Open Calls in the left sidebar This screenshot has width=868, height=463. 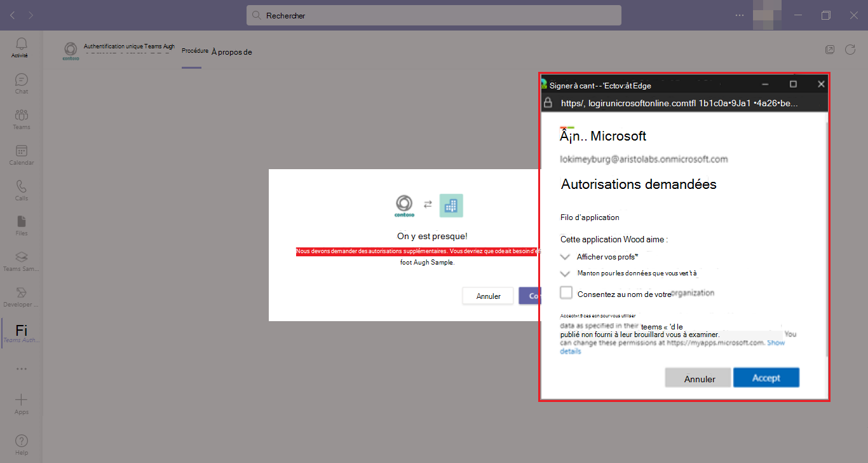(x=21, y=191)
